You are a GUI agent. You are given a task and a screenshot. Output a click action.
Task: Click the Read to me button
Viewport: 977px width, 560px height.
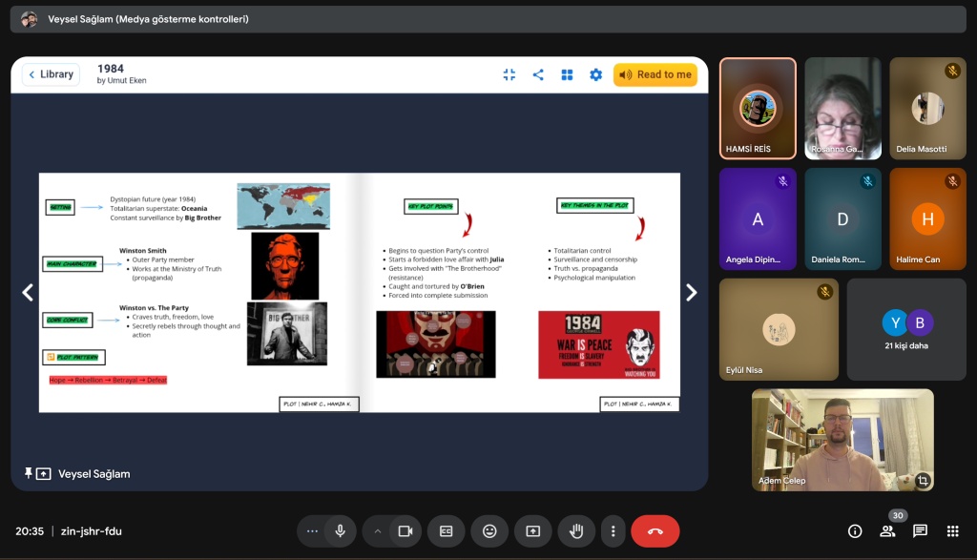[655, 74]
